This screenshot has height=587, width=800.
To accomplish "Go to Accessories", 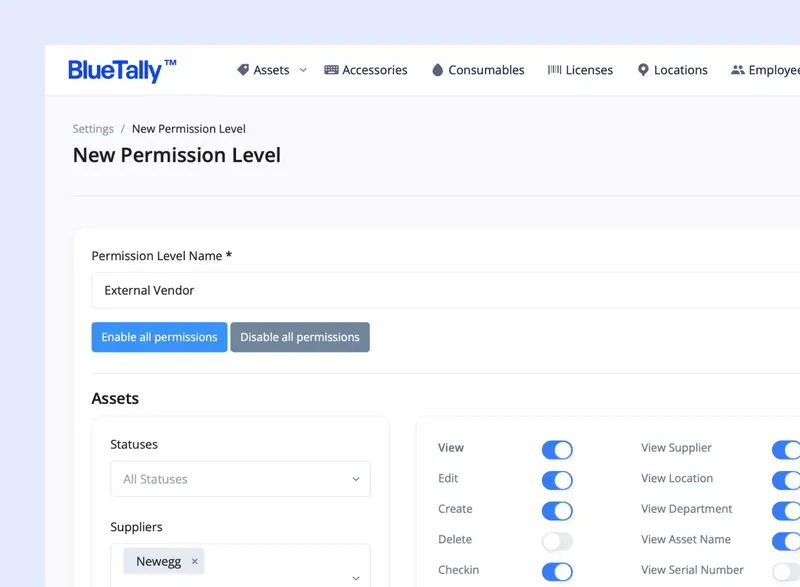I will 366,70.
